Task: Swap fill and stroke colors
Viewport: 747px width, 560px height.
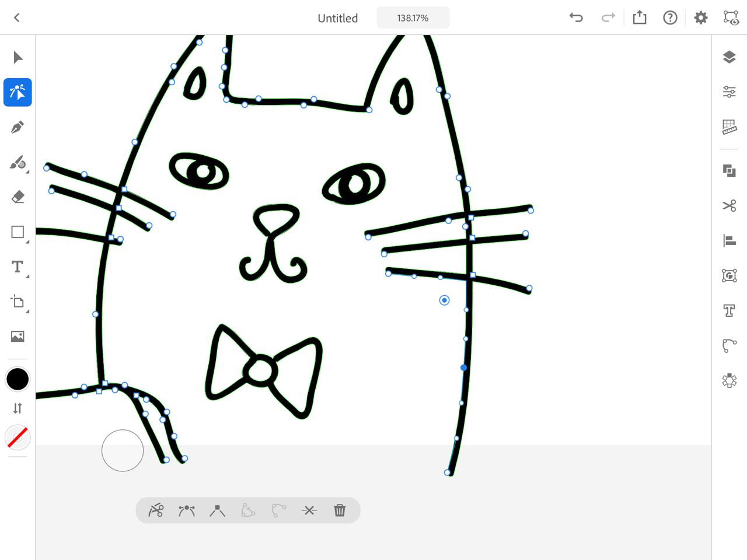Action: (x=18, y=408)
